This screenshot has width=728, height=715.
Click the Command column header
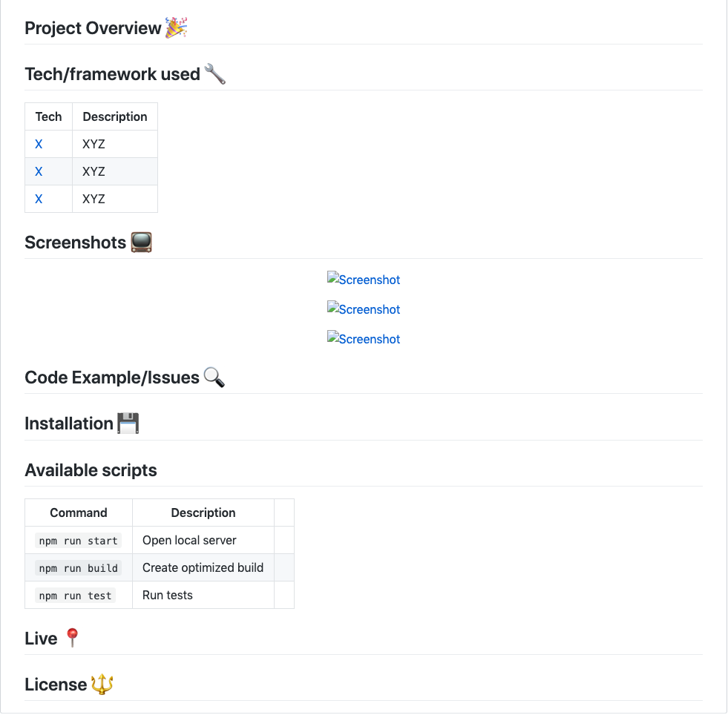[x=79, y=513]
